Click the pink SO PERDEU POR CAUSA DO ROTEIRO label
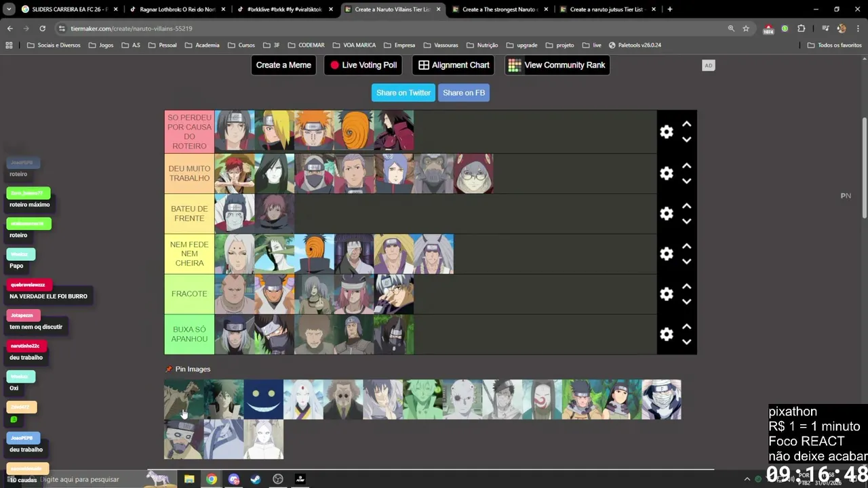868x488 pixels. [x=189, y=132]
